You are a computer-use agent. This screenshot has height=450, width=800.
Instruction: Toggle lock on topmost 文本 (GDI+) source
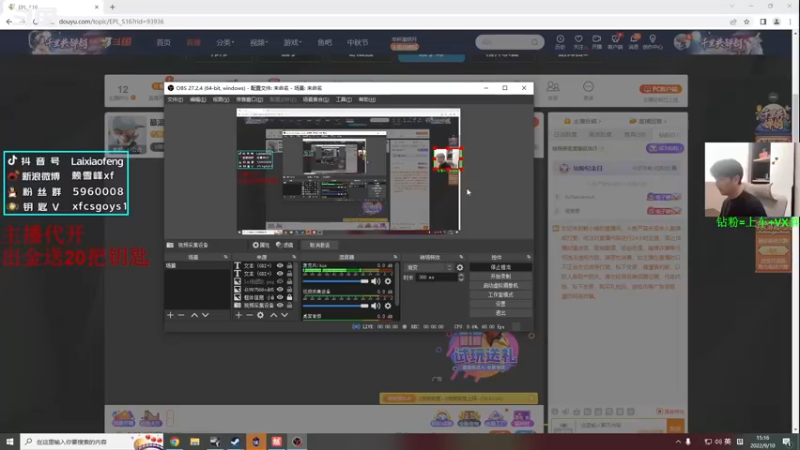[x=289, y=266]
